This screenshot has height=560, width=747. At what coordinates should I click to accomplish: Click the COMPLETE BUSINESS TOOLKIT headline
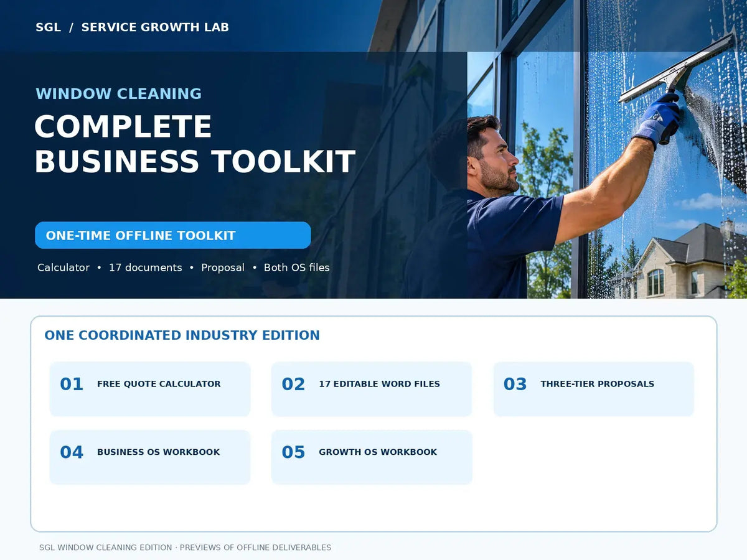tap(195, 144)
